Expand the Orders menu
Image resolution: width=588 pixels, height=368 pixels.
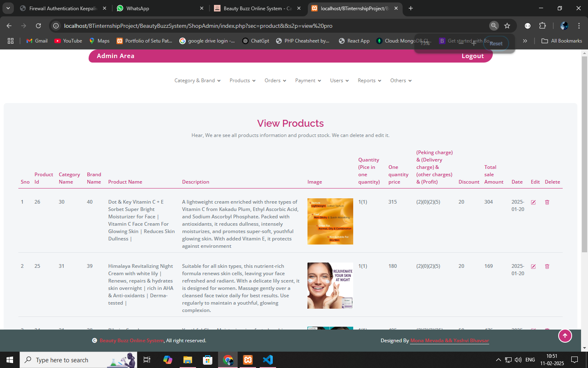tap(275, 81)
